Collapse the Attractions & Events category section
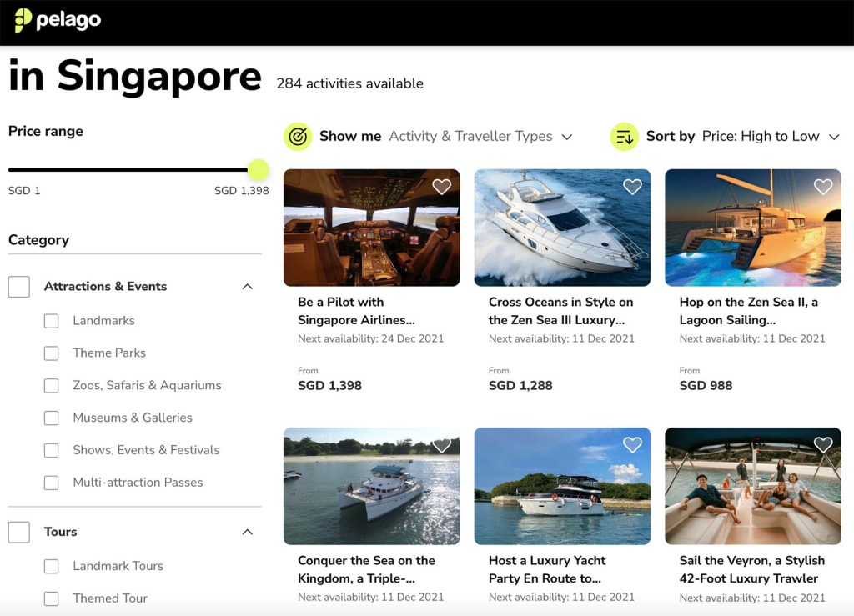 point(247,286)
